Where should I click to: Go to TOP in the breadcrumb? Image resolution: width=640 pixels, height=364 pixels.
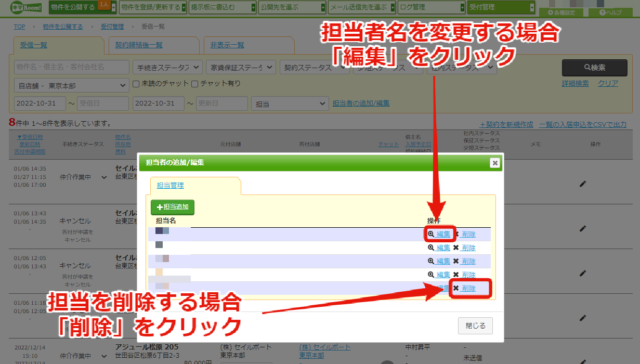point(19,27)
